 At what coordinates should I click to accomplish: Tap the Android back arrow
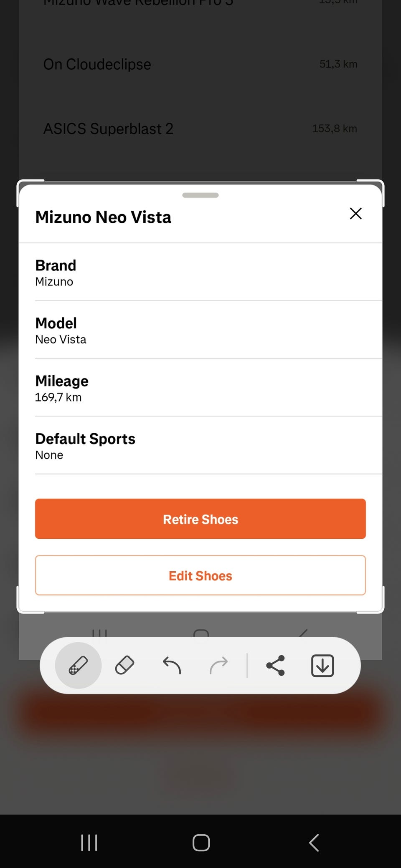tap(314, 843)
